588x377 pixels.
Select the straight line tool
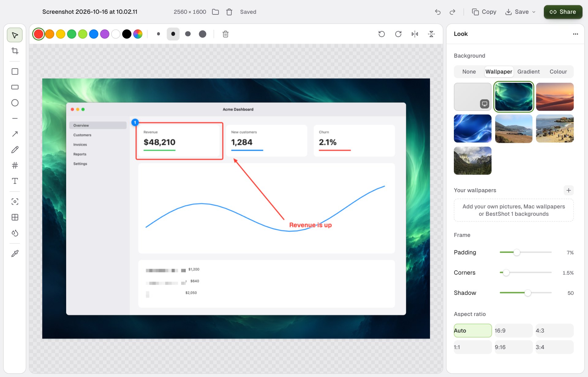(x=15, y=118)
